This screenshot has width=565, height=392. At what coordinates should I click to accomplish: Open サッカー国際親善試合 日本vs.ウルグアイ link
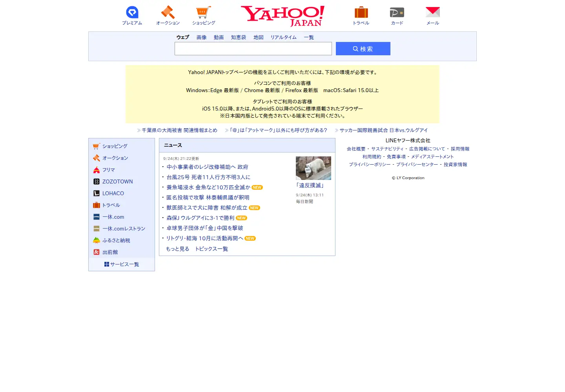[384, 130]
